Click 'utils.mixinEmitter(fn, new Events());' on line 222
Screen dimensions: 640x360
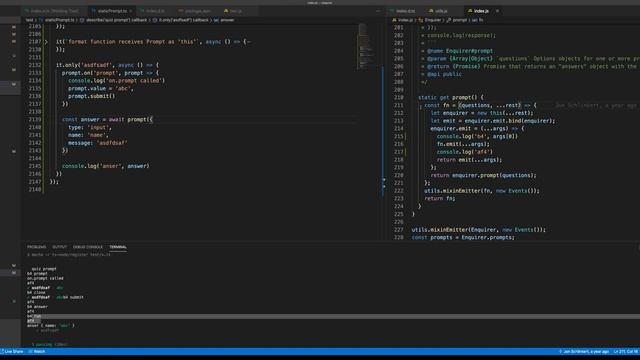coord(482,191)
